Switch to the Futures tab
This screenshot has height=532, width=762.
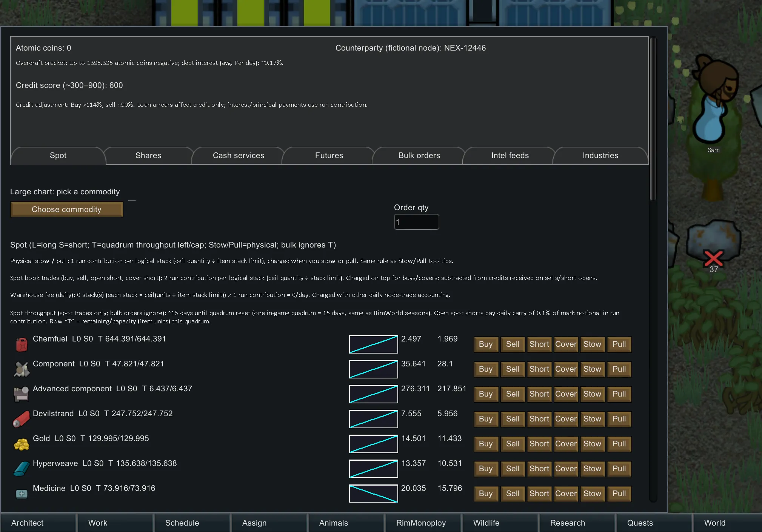click(x=329, y=155)
